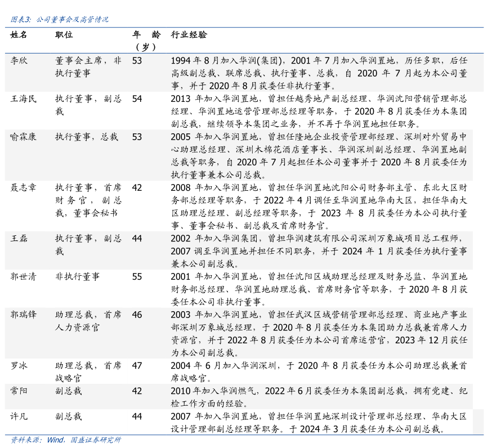This screenshot has height=448, width=492.
Task: Click 王海民's age value 54
Action: pos(137,98)
